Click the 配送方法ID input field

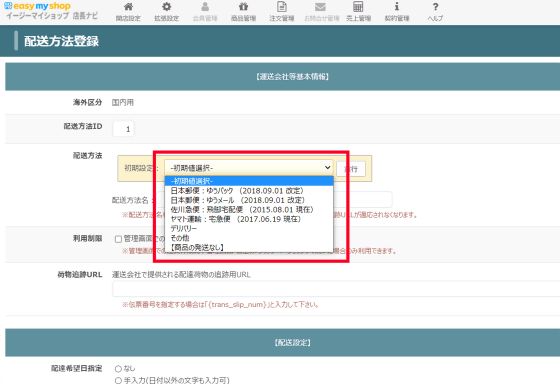pyautogui.click(x=124, y=129)
